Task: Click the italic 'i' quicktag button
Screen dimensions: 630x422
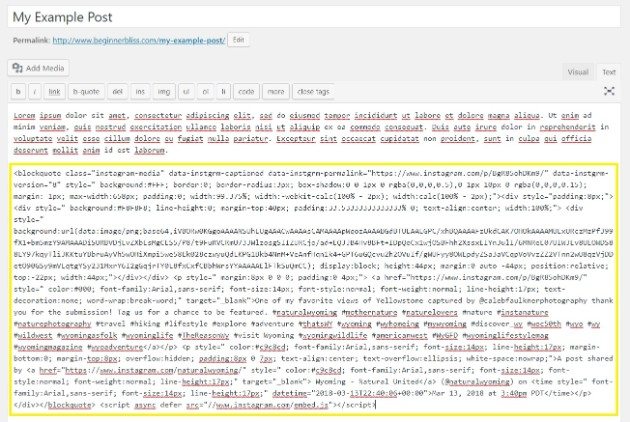Action: pyautogui.click(x=37, y=90)
